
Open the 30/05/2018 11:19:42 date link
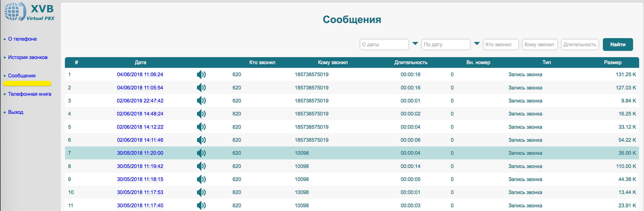pos(140,166)
